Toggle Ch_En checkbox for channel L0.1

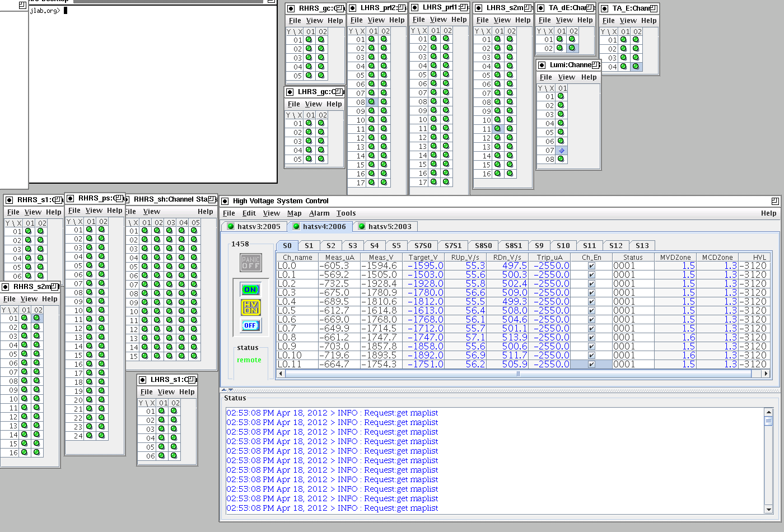591,275
